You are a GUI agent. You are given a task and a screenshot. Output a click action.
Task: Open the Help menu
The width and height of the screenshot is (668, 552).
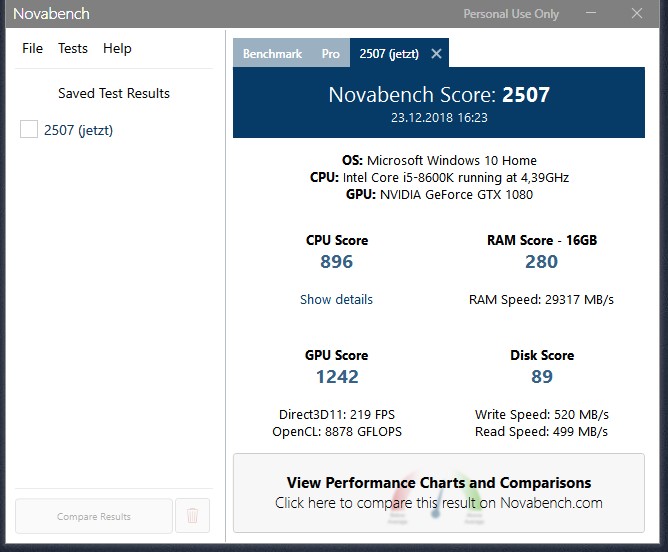[117, 48]
